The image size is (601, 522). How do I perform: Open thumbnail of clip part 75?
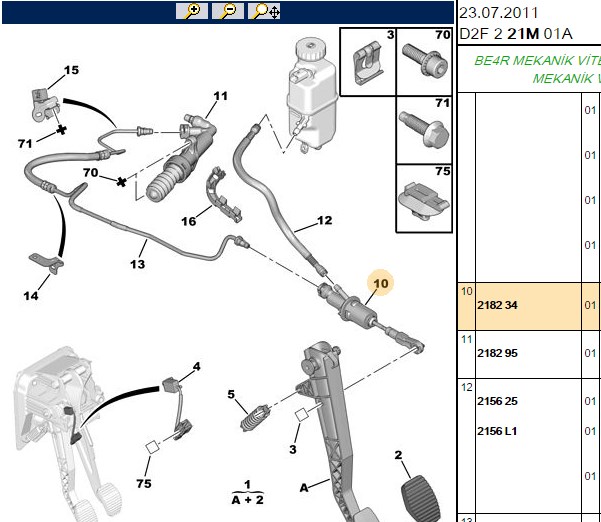(x=424, y=199)
